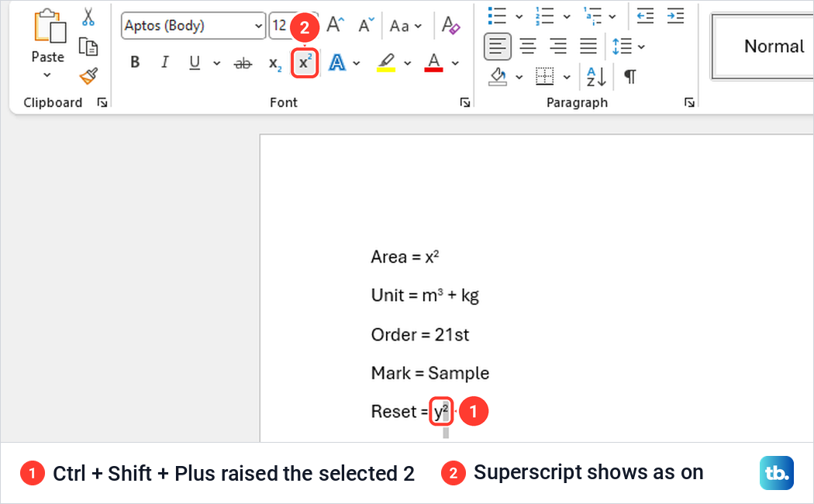Viewport: 814px width, 504px height.
Task: Click the line 'Area = x²'
Action: click(405, 257)
